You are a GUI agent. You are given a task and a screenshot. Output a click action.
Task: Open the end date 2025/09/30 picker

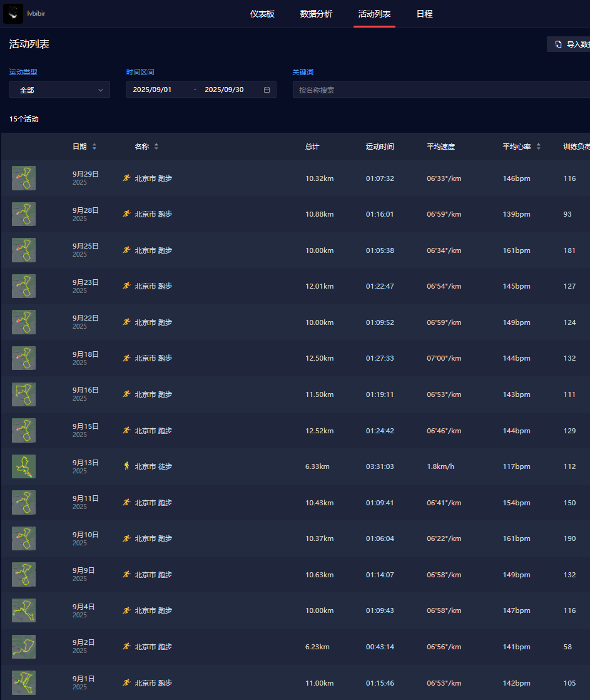[x=224, y=90]
